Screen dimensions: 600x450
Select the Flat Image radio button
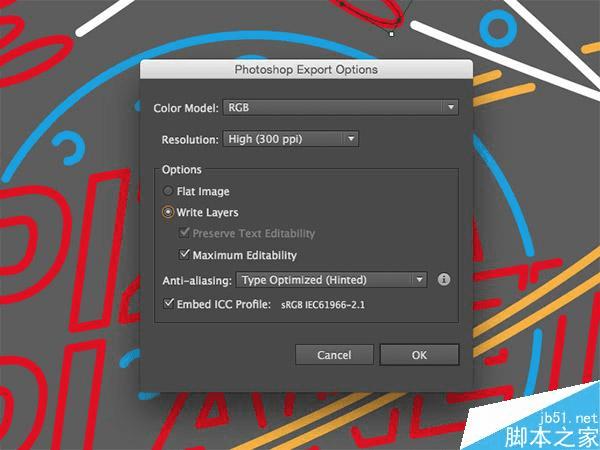(168, 191)
